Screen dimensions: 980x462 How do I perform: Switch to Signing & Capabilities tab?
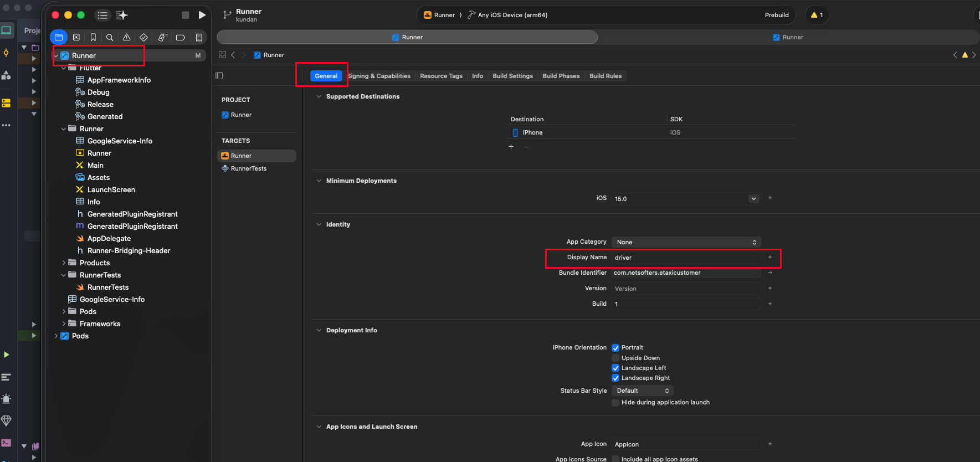coord(379,76)
